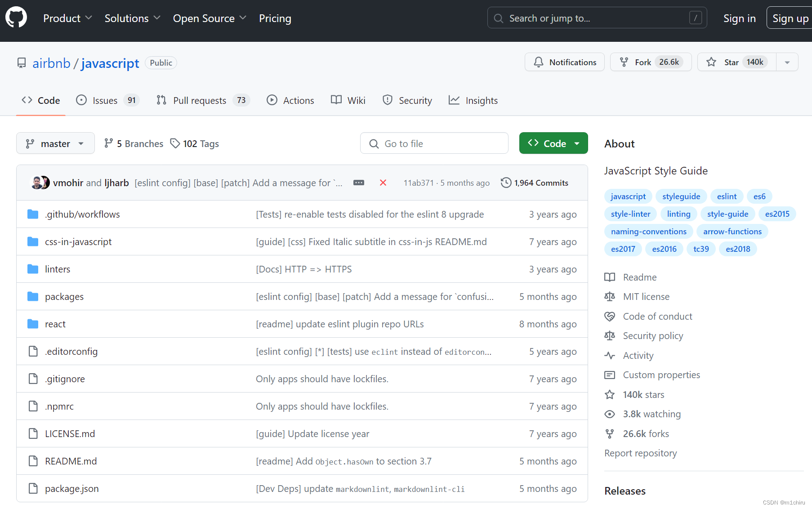Open commit hash 11ab371
The image size is (812, 509).
point(419,183)
